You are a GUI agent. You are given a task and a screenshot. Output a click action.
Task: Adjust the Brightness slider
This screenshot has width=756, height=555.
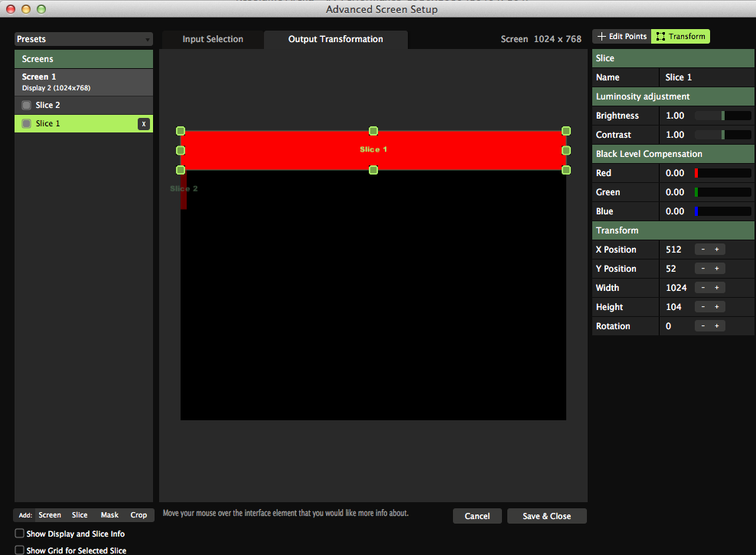722,116
